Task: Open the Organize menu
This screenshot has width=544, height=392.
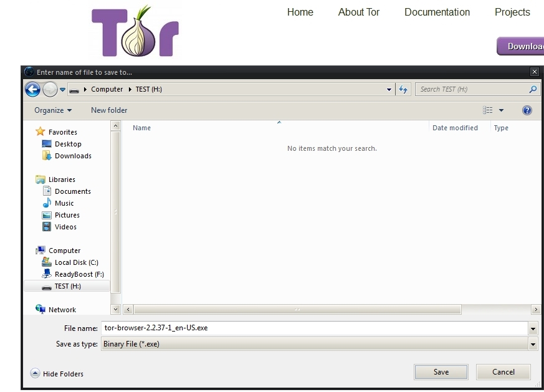Action: pos(53,110)
